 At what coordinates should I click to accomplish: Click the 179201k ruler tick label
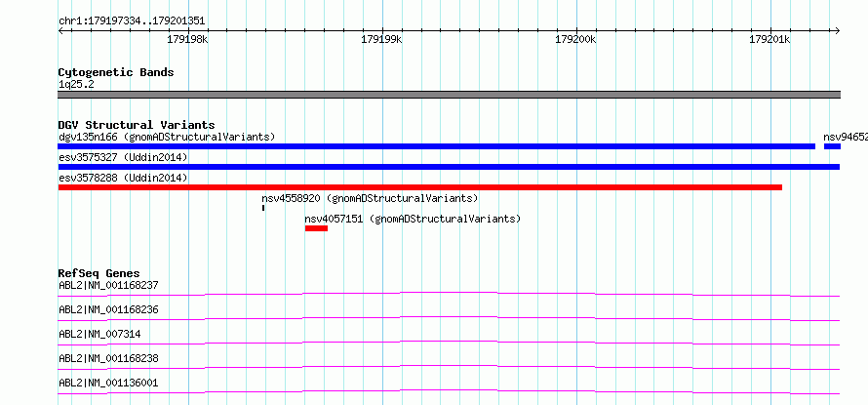click(x=770, y=39)
